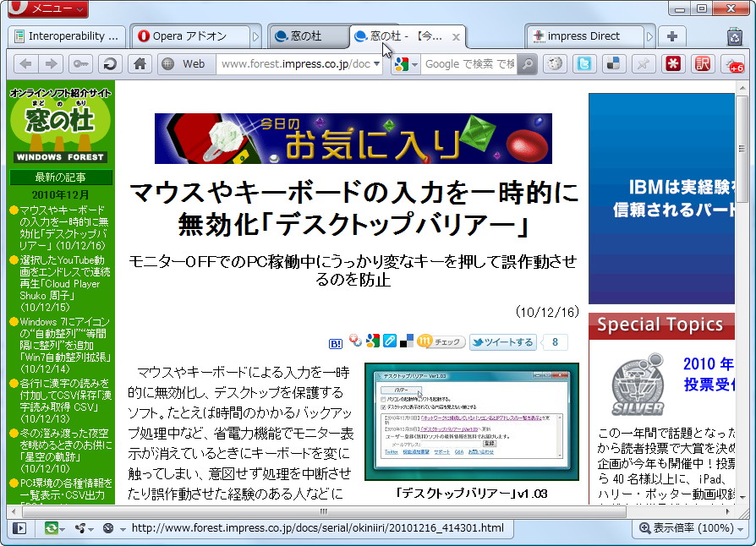Click the password wand key icon
The width and height of the screenshot is (756, 546).
point(80,64)
